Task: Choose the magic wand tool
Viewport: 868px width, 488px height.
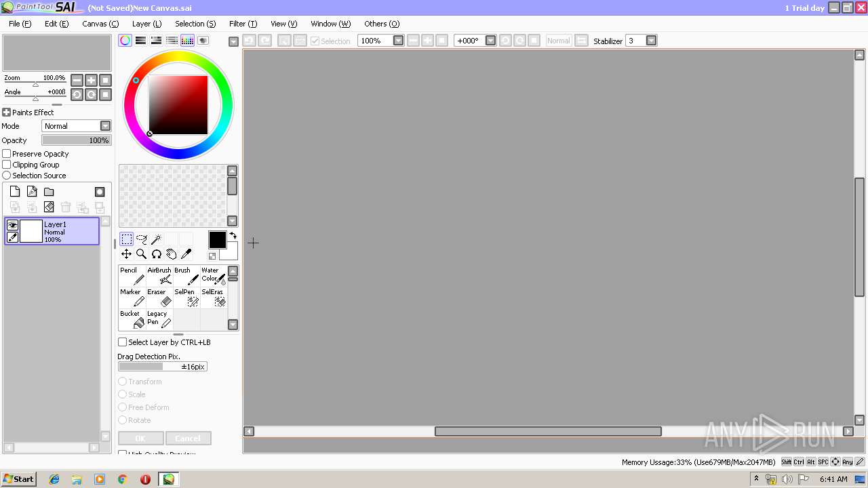Action: pyautogui.click(x=157, y=239)
